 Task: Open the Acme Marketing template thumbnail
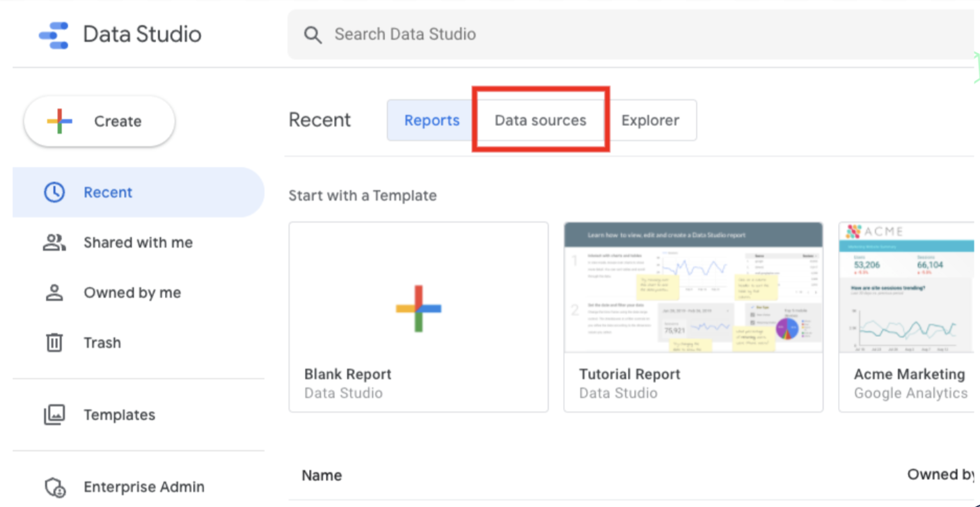tap(906, 288)
